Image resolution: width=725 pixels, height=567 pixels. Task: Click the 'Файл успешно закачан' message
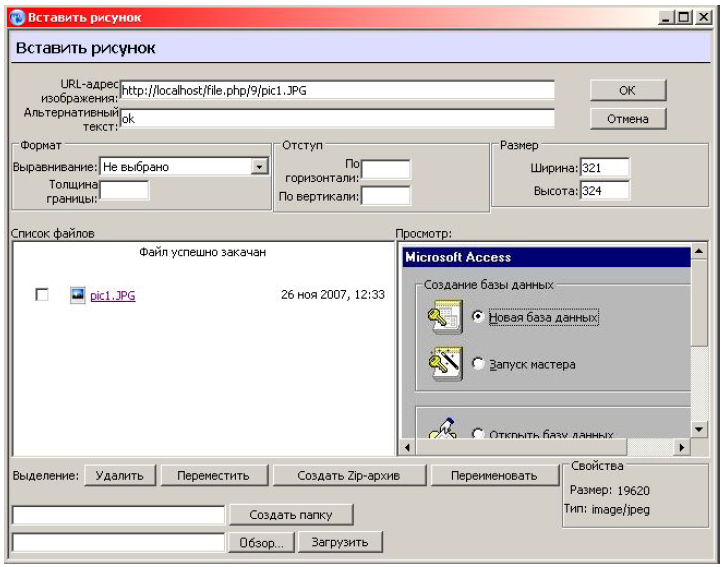pyautogui.click(x=203, y=252)
